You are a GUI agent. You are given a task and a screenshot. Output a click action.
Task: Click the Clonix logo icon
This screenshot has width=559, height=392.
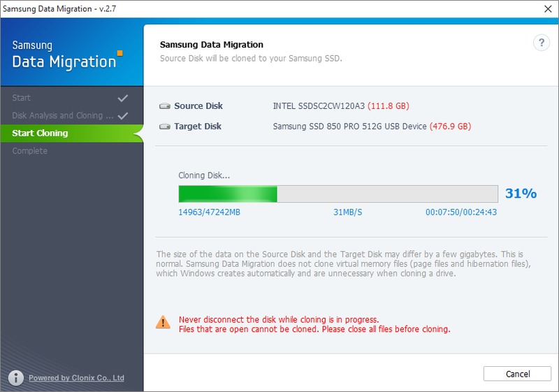pyautogui.click(x=15, y=378)
